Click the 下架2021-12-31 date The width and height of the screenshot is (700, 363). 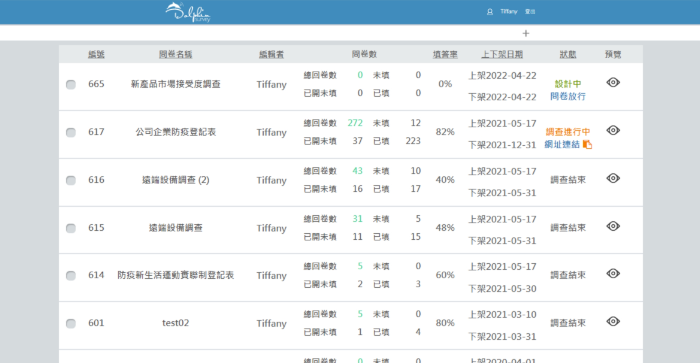tap(502, 145)
